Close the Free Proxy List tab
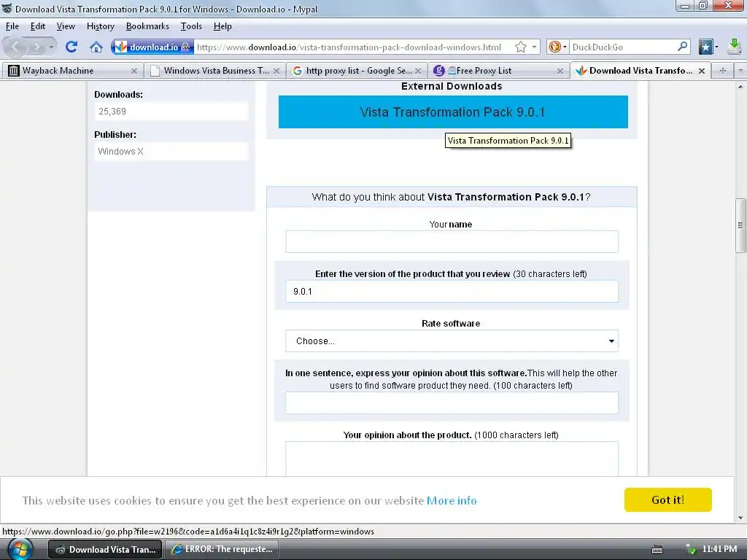Screen dimensions: 747x560 point(560,71)
